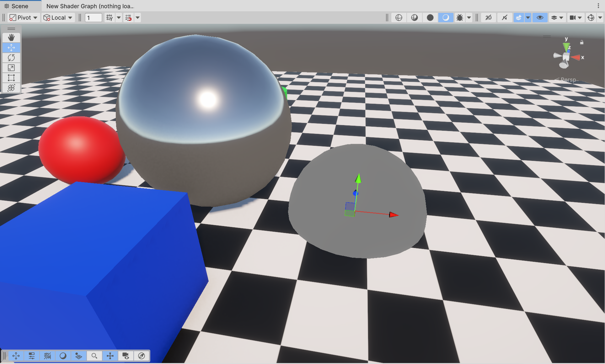The image size is (605, 364).
Task: Toggle scene visibility eye icon
Action: pyautogui.click(x=540, y=18)
